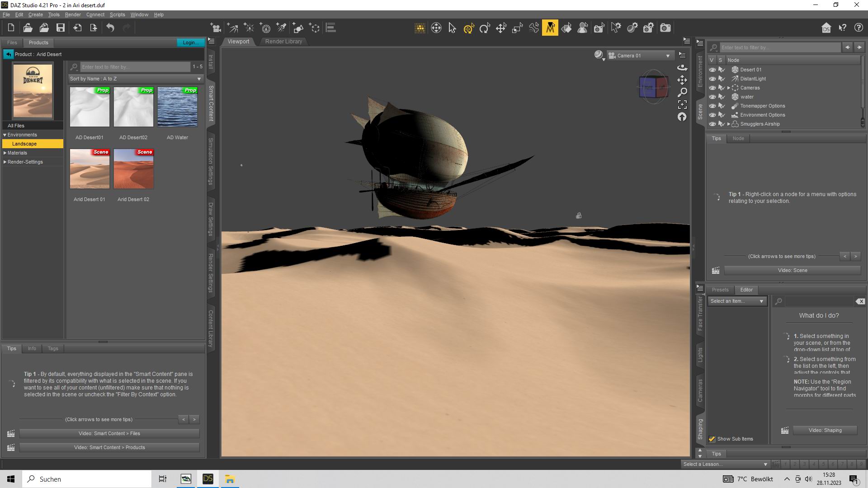Screen dimensions: 868x488
Task: Click the Frame view icon in viewport
Action: (682, 104)
